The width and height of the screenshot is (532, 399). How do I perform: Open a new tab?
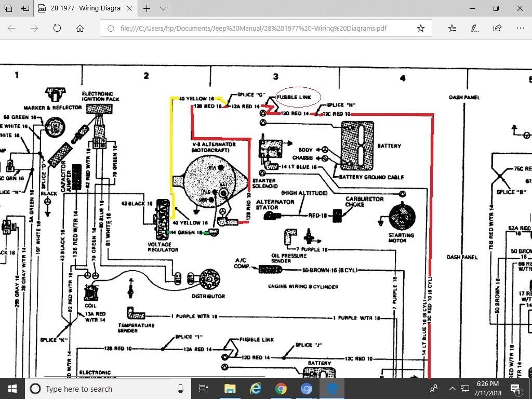[x=147, y=9]
